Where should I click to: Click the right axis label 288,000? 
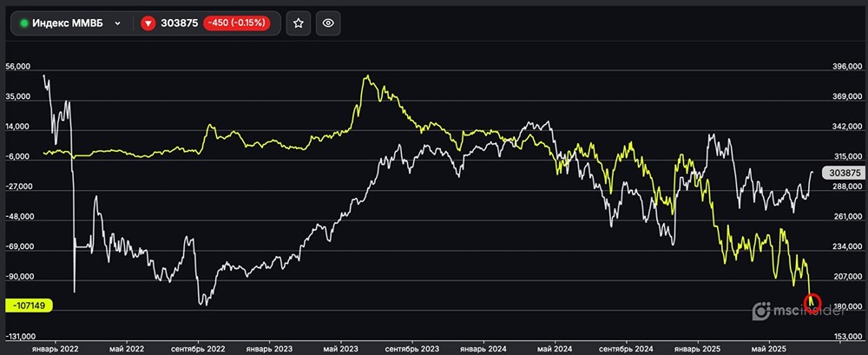pyautogui.click(x=847, y=187)
